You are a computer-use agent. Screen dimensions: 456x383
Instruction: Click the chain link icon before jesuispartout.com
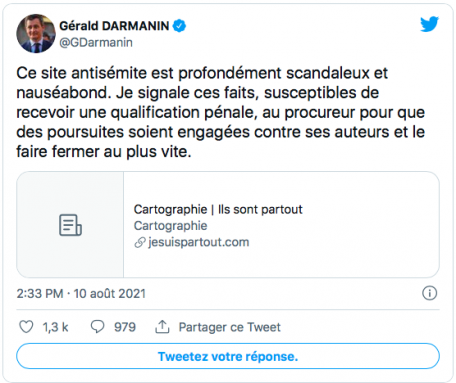pos(140,242)
